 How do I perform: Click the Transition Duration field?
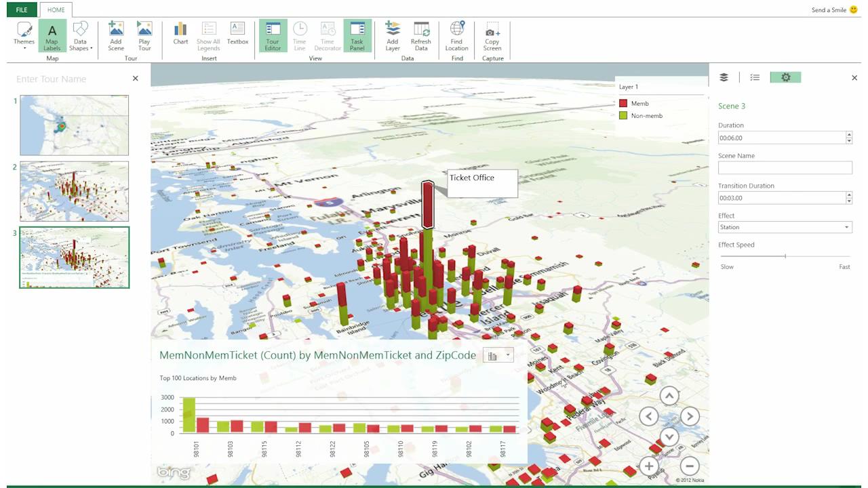tap(781, 198)
